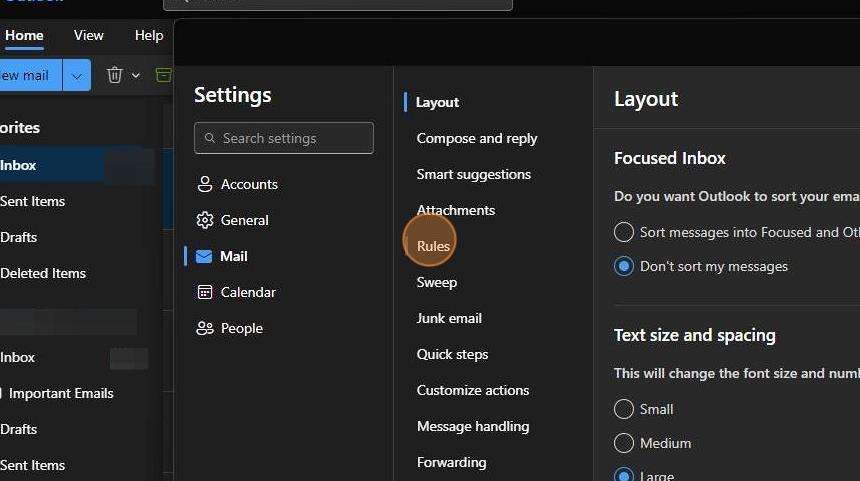Open the Important Emails folder
The height and width of the screenshot is (481, 860).
click(61, 394)
